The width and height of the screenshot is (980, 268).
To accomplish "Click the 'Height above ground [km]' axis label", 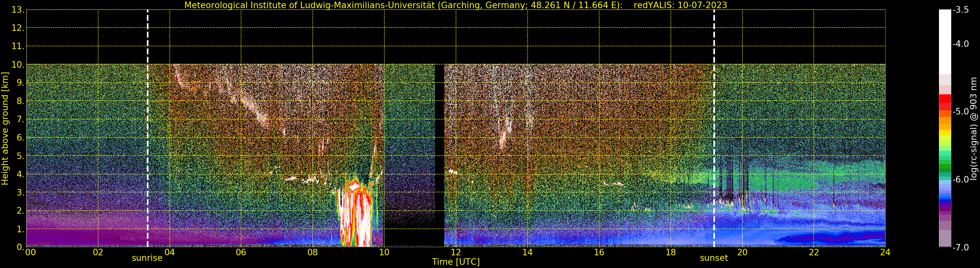I will (5, 128).
